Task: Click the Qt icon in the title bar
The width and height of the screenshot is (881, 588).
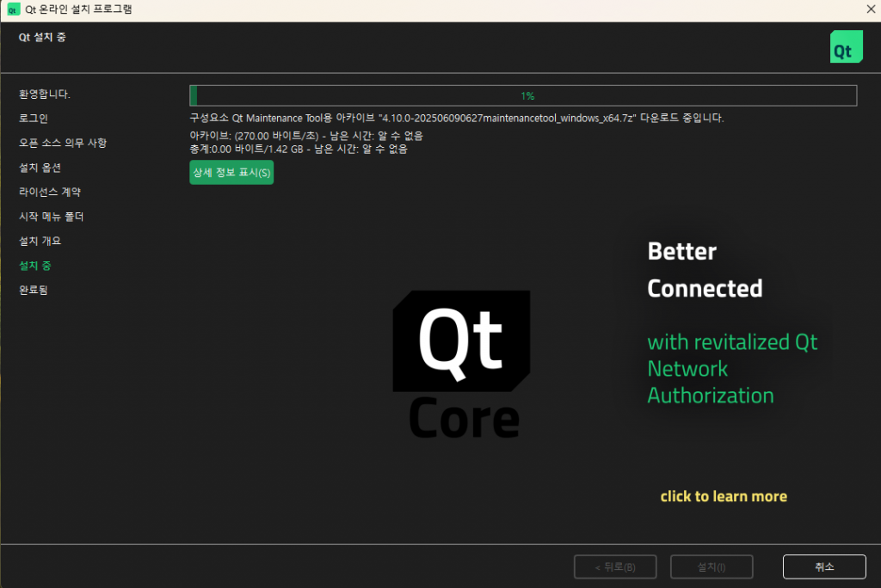Action: click(13, 9)
